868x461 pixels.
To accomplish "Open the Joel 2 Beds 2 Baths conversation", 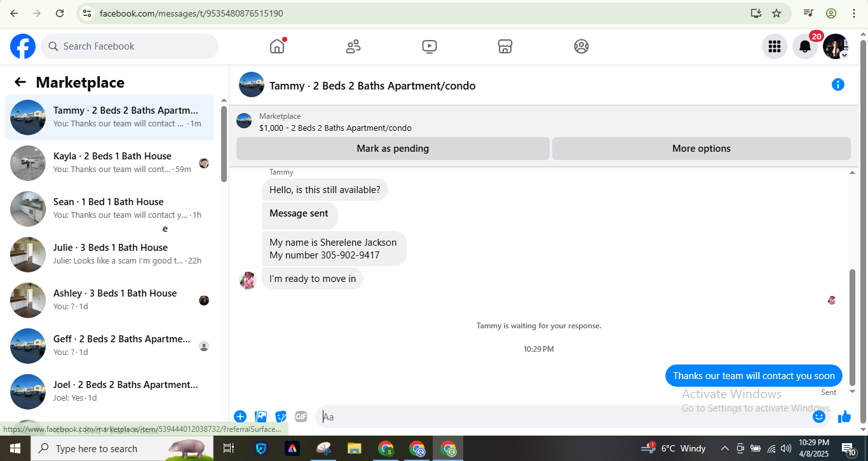I will pyautogui.click(x=109, y=392).
